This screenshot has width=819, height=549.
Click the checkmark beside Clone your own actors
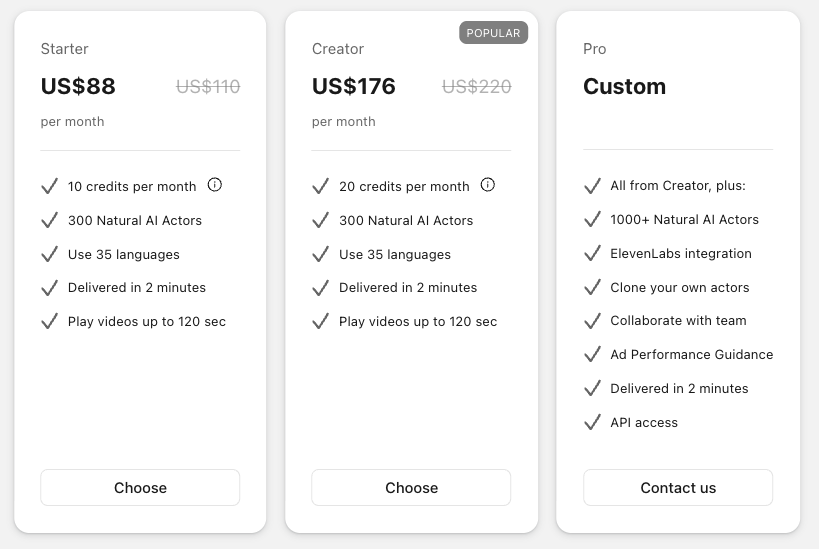(592, 287)
